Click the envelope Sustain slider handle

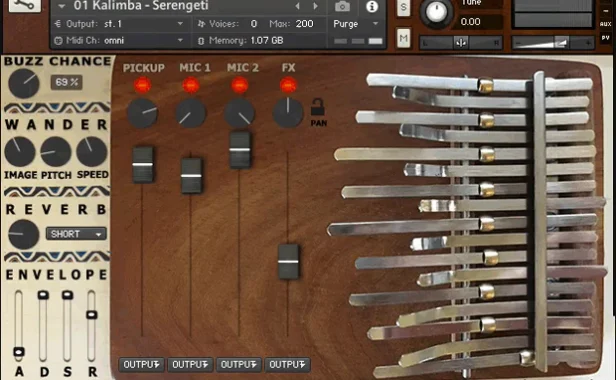68,295
